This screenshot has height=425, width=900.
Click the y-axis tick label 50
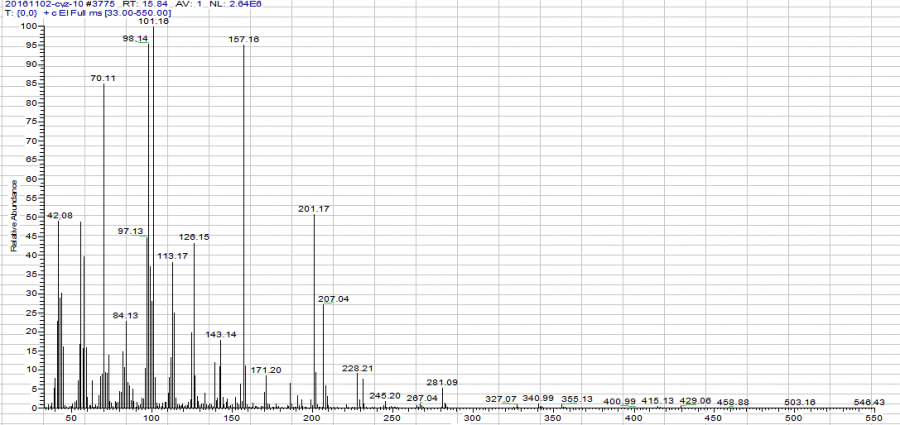tap(32, 217)
